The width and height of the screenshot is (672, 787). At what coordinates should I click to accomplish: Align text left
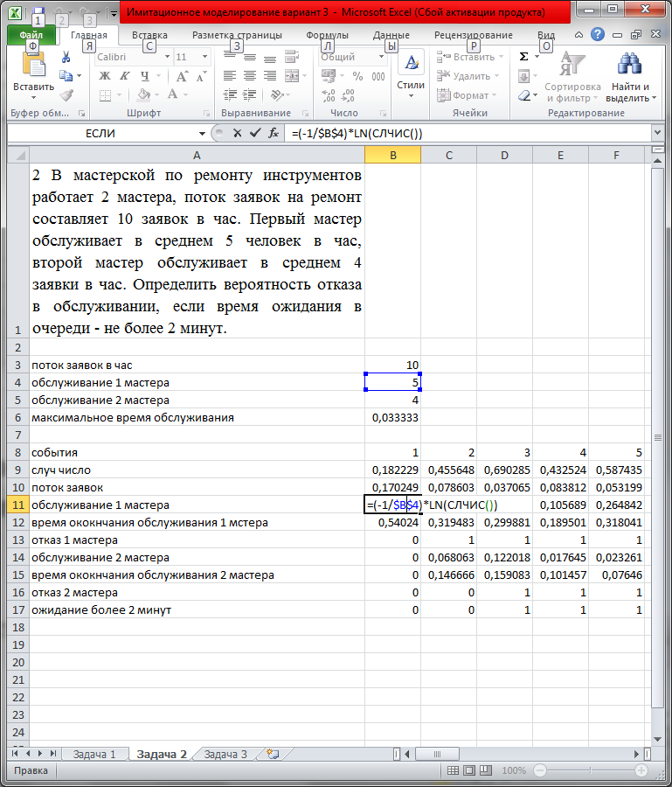pos(230,76)
